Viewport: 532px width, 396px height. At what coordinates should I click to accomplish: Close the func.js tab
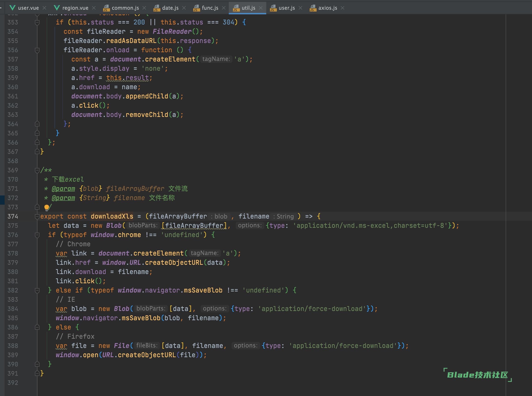(224, 8)
